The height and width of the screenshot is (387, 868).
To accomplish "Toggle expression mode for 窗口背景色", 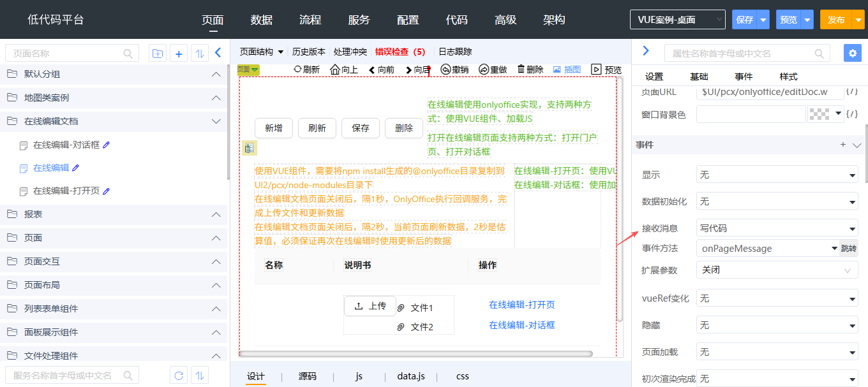I will click(851, 114).
